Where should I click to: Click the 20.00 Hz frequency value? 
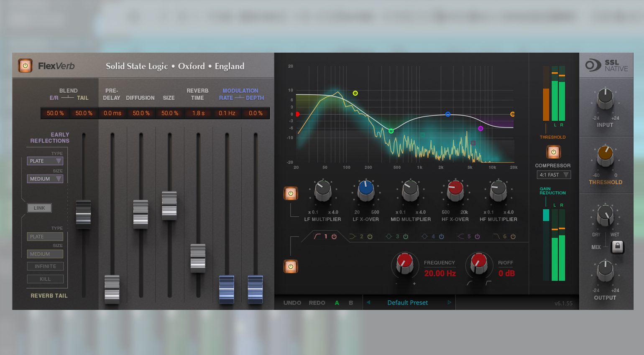[x=440, y=274]
